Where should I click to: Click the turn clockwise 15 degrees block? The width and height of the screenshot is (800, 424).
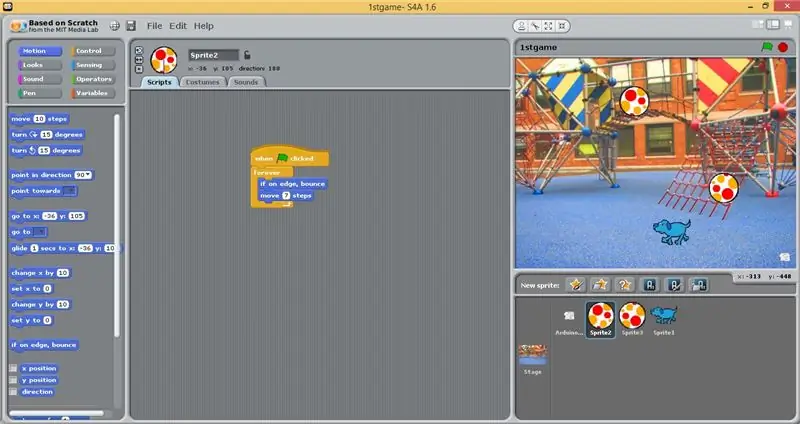click(47, 135)
